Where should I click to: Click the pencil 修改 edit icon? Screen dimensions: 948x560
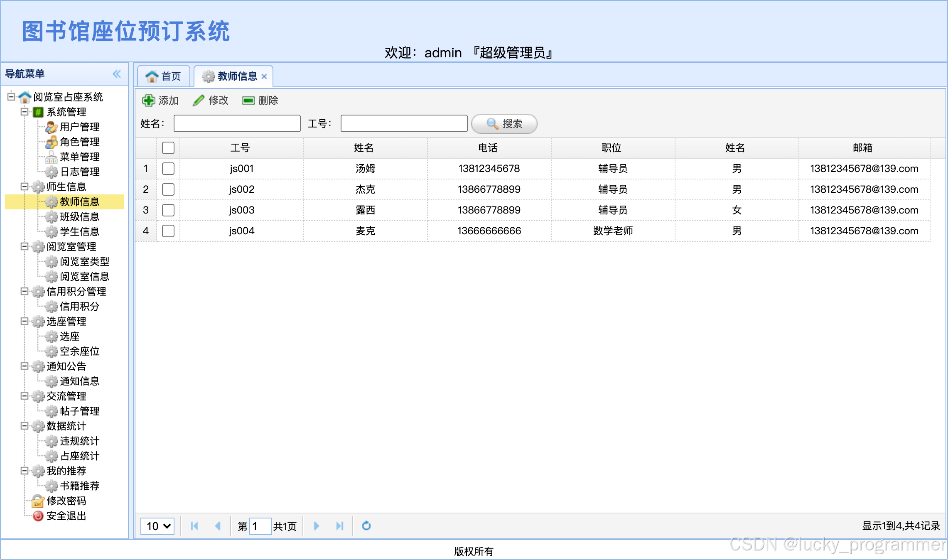tap(199, 101)
